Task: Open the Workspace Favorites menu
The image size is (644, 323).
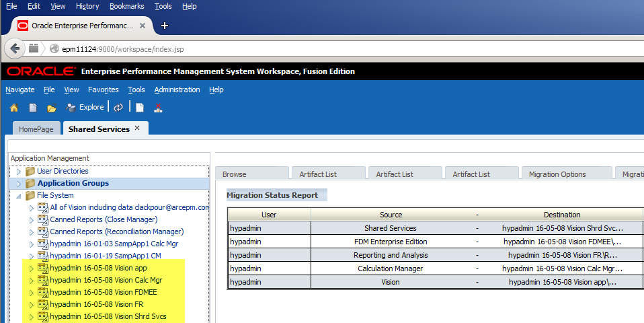Action: (103, 89)
